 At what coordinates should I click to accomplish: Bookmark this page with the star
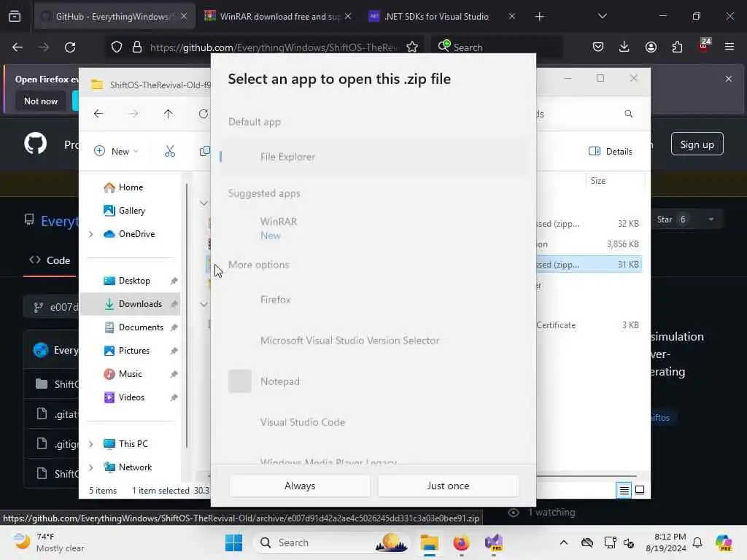(412, 47)
